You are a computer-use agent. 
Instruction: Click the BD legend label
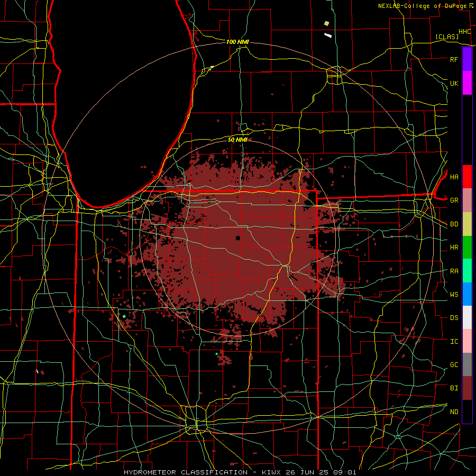[x=454, y=224]
